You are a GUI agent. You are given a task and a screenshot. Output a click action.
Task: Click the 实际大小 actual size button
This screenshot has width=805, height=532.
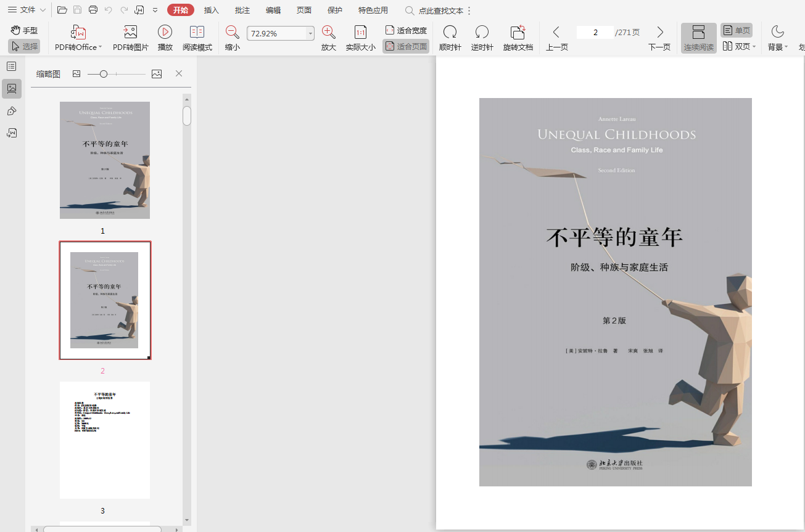tap(360, 33)
